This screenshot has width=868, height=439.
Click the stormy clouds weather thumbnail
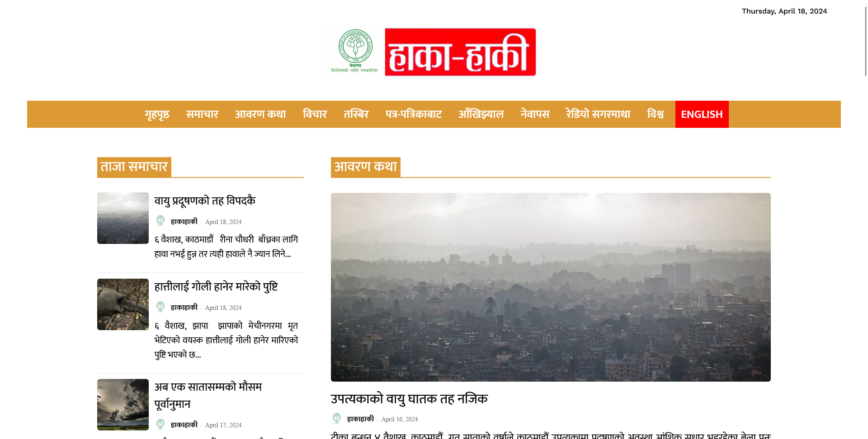tap(123, 405)
